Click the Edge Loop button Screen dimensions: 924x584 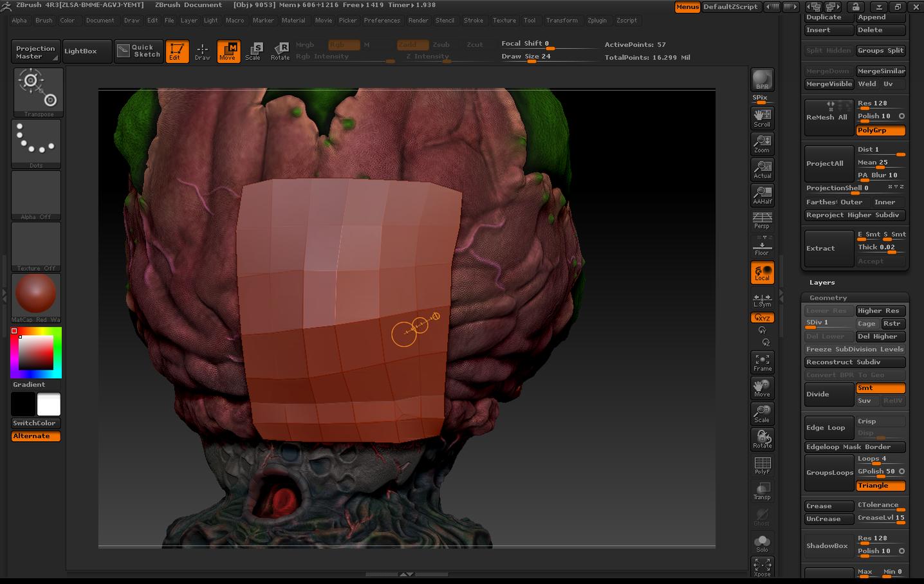coord(829,428)
